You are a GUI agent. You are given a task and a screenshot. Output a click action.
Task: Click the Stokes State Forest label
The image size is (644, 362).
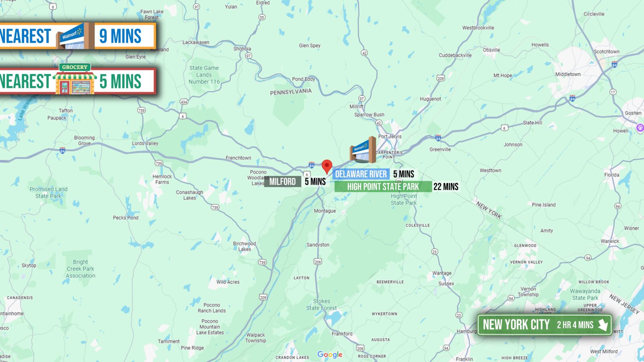pyautogui.click(x=322, y=304)
